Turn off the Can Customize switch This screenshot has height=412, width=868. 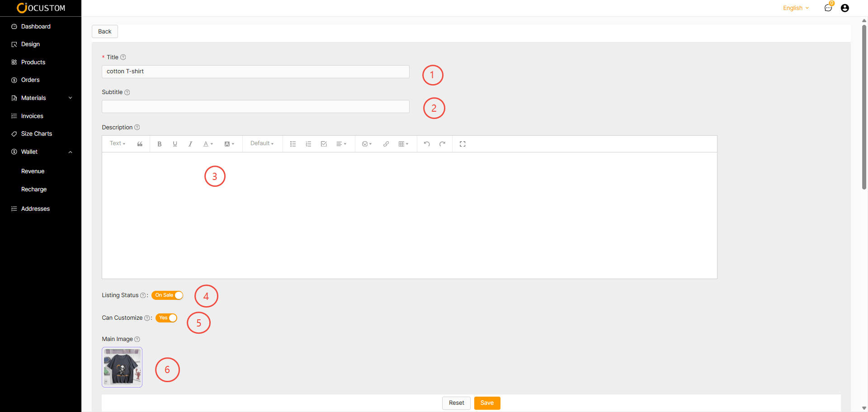tap(166, 318)
